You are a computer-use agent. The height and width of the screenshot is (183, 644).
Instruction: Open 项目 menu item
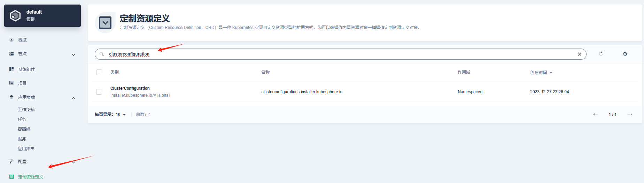(22, 83)
